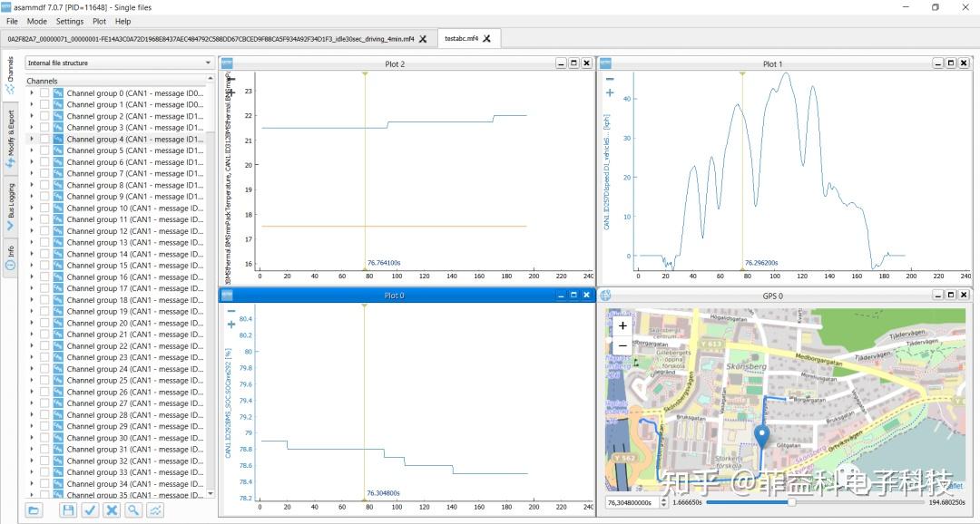Open the Internal file structure dropdown
Viewport: 980px width, 524px height.
click(119, 63)
